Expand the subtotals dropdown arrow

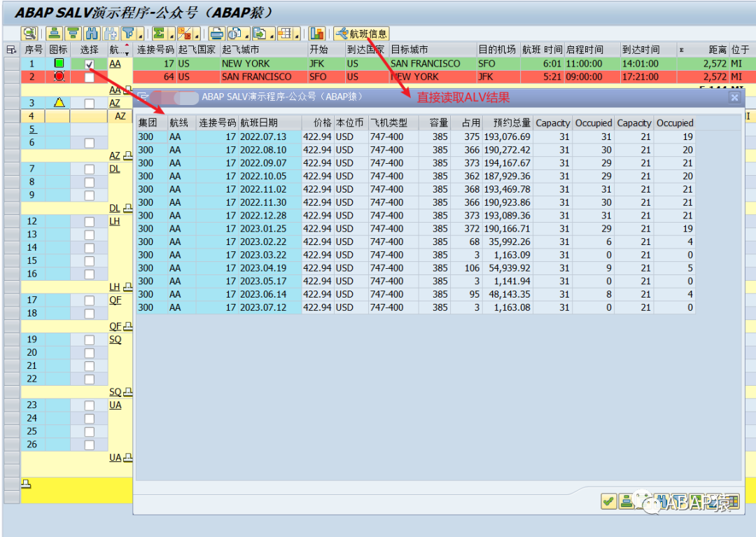[x=197, y=35]
